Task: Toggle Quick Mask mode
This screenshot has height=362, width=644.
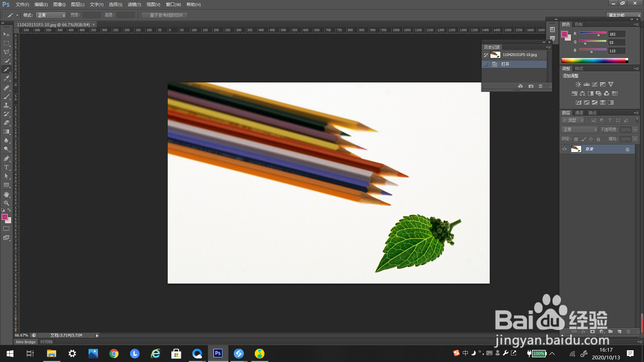Action: point(6,229)
